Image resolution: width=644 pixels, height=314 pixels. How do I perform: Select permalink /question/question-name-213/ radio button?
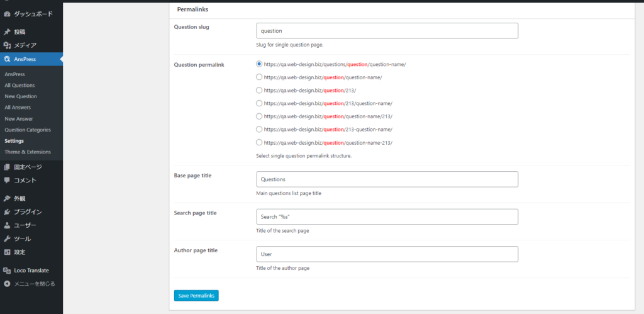point(259,142)
